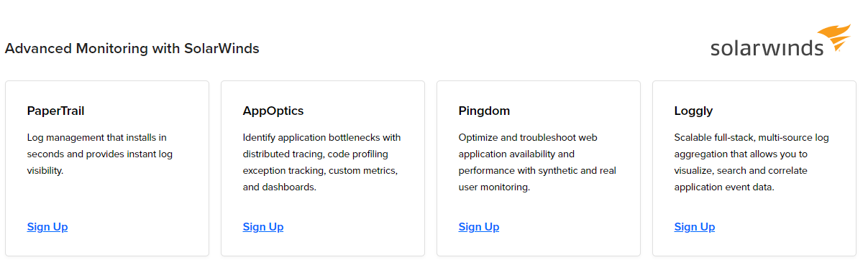Click the Loggly Sign Up link
Image resolution: width=868 pixels, height=265 pixels.
[695, 227]
